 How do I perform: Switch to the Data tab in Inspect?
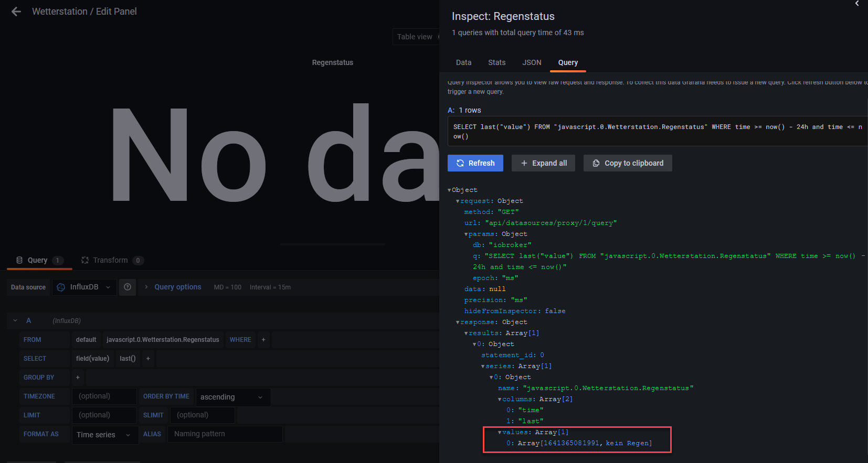coord(463,62)
